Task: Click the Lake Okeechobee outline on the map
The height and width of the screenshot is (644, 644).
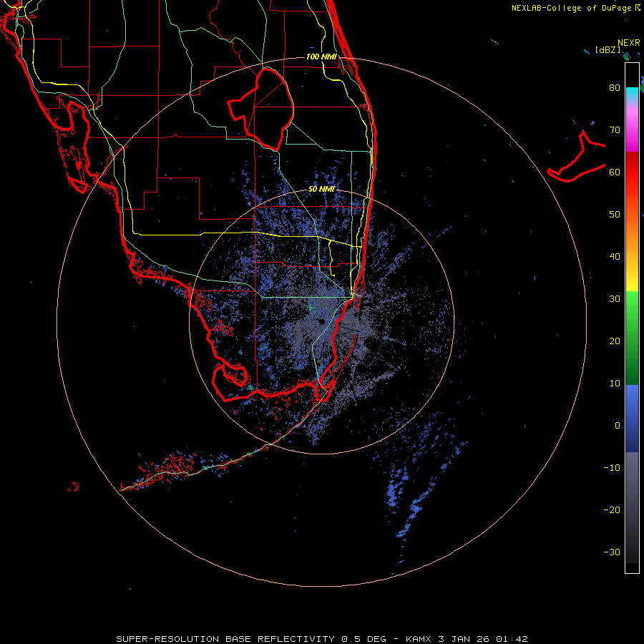Action: (260, 109)
